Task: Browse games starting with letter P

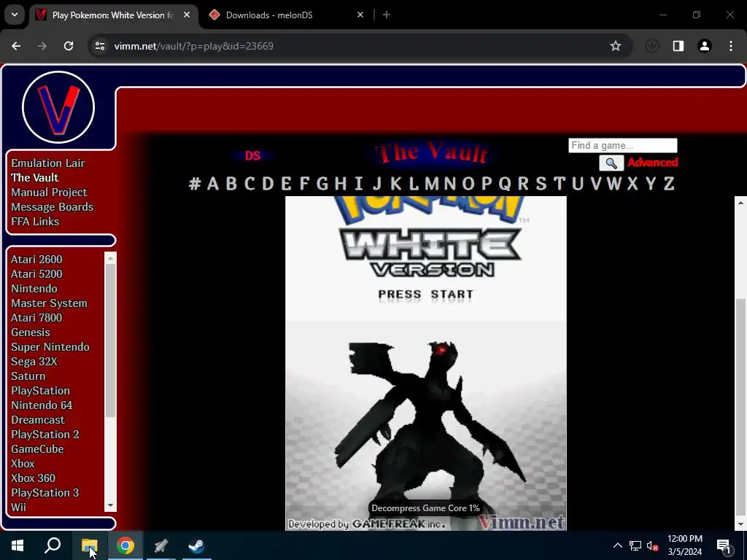Action: click(487, 183)
